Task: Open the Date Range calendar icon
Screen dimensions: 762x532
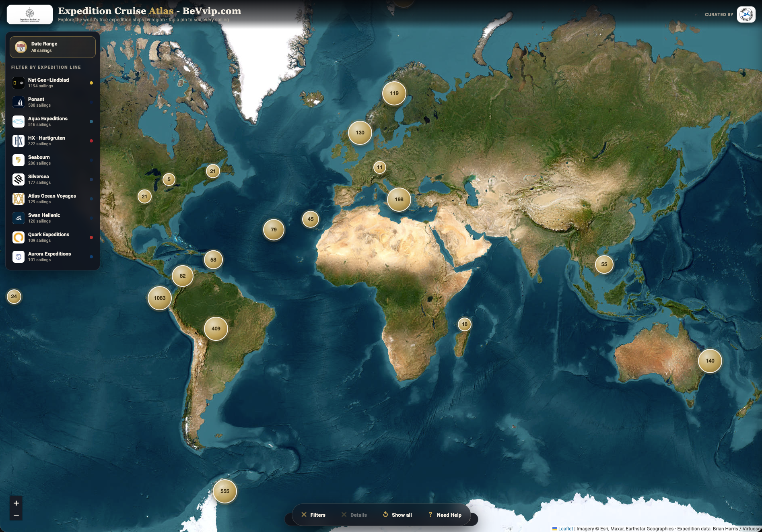Action: (x=21, y=47)
